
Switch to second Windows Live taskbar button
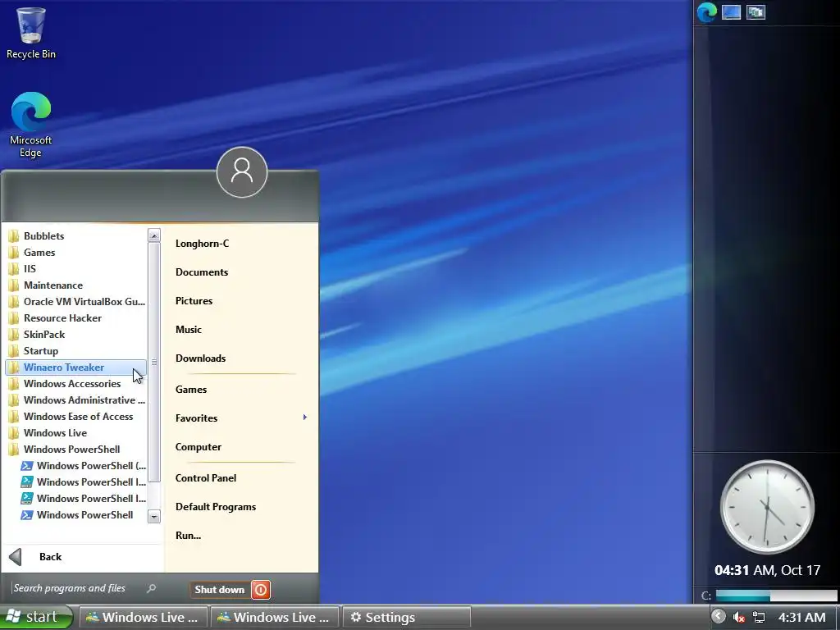point(274,617)
